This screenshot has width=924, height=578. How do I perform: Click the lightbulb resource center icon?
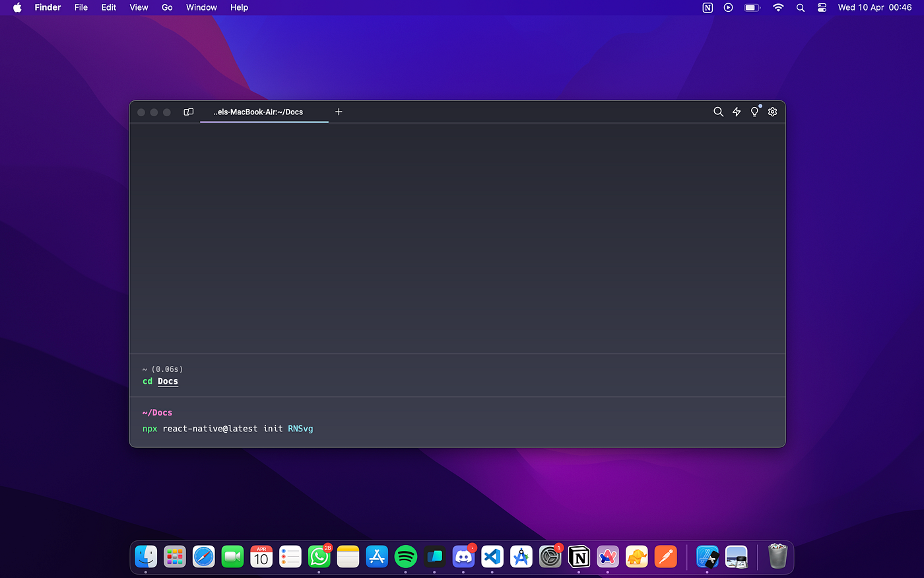click(x=755, y=112)
